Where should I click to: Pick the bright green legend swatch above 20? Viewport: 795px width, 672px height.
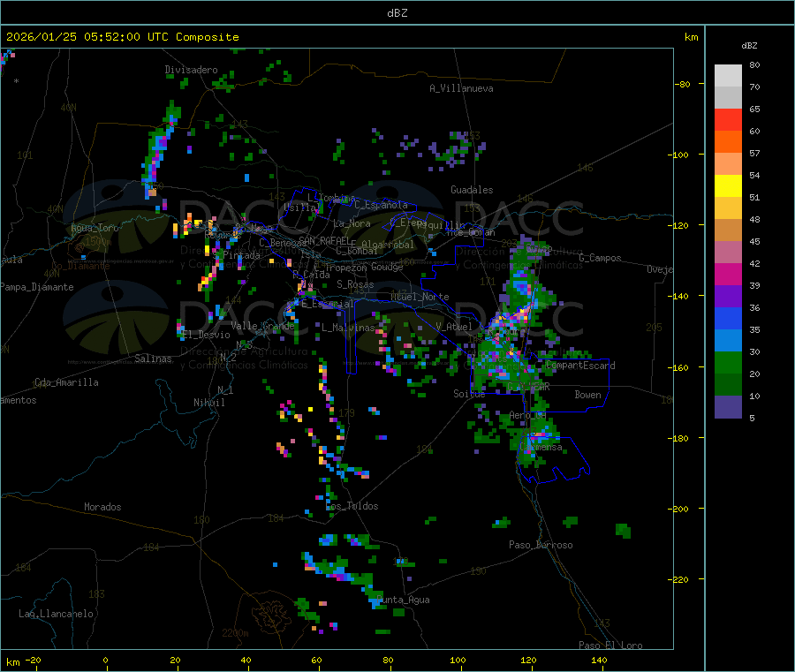728,362
